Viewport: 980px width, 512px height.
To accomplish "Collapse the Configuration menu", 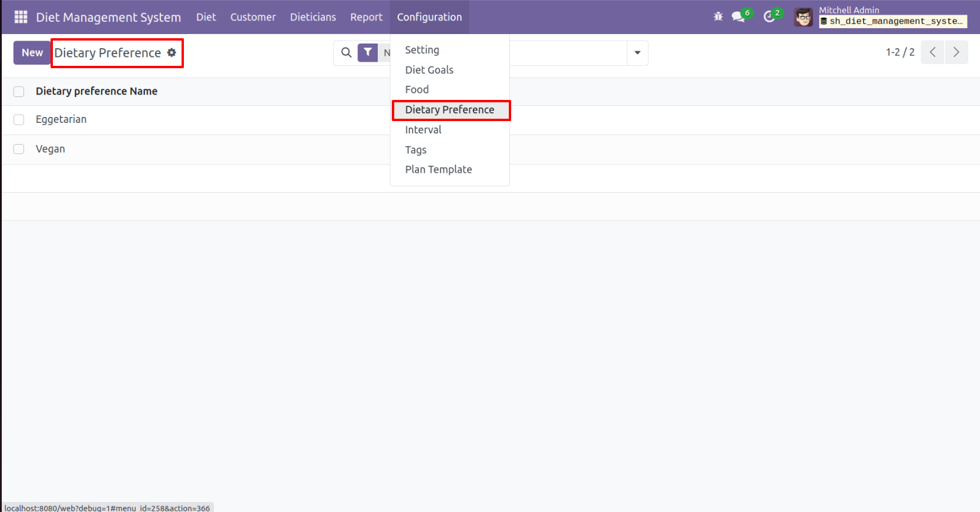I will [x=429, y=17].
